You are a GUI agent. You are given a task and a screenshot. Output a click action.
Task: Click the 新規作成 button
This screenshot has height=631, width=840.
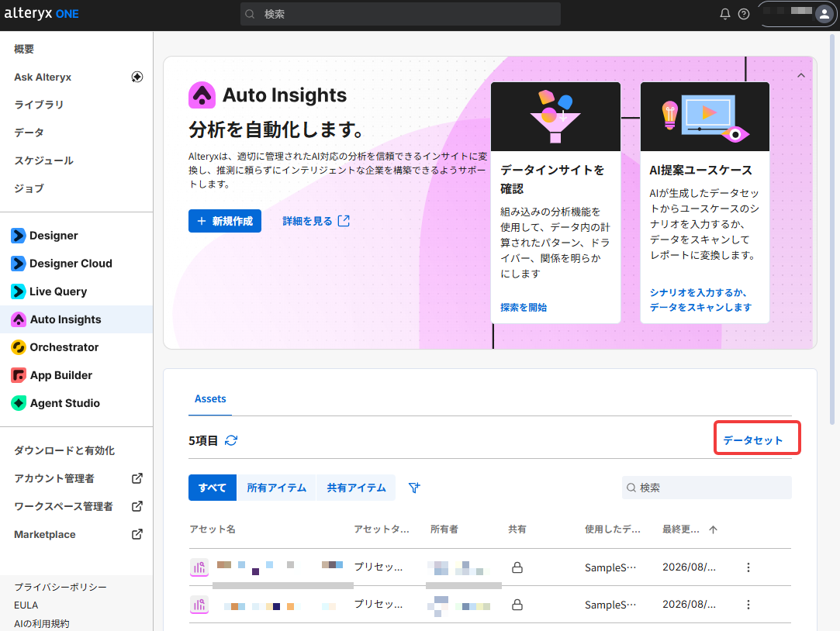(225, 221)
